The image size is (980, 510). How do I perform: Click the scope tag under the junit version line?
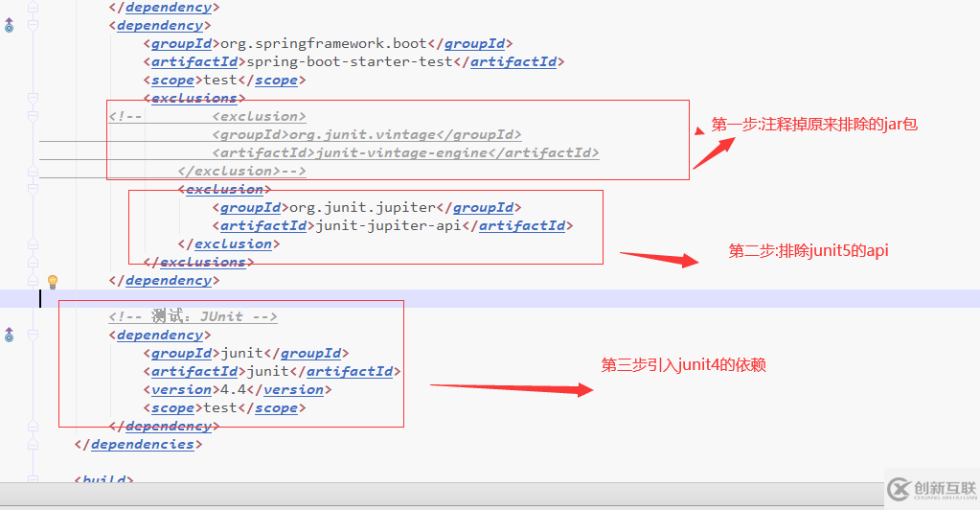[224, 408]
